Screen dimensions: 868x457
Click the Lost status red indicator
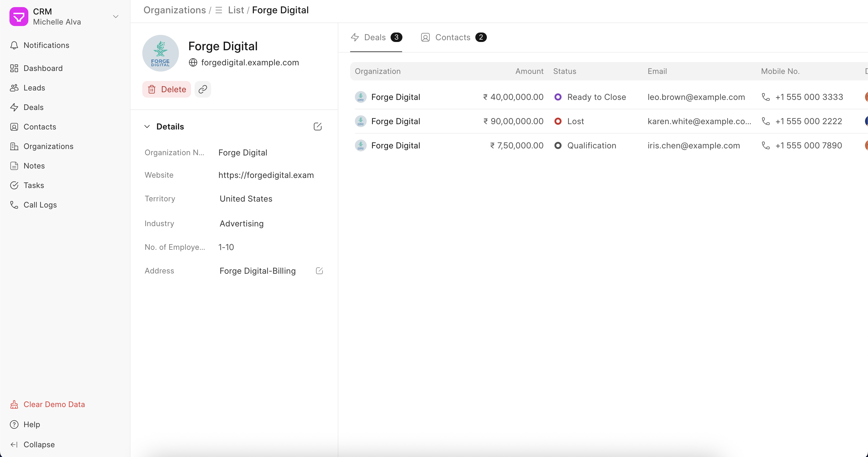pos(558,121)
